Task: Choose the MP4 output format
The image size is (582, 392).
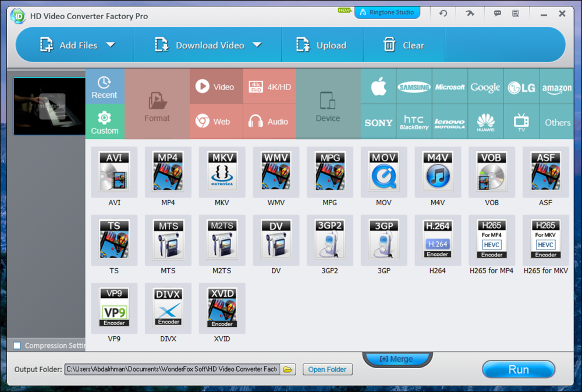Action: 168,172
